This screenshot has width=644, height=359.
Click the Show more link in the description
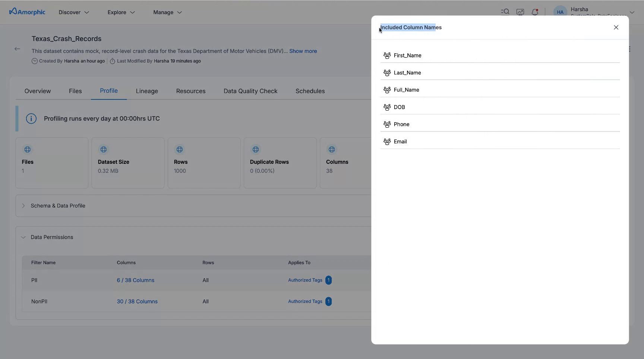click(303, 51)
